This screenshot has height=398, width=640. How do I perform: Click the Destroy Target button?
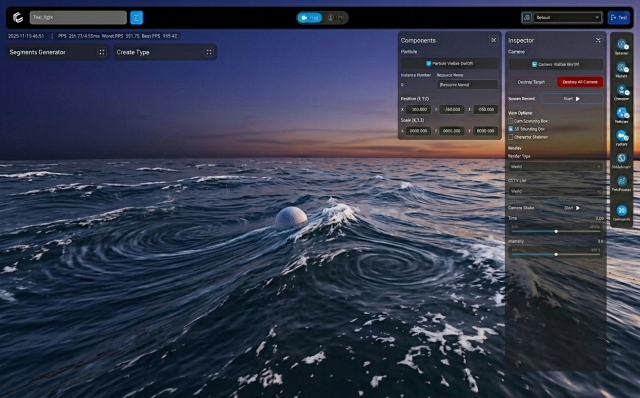click(531, 82)
